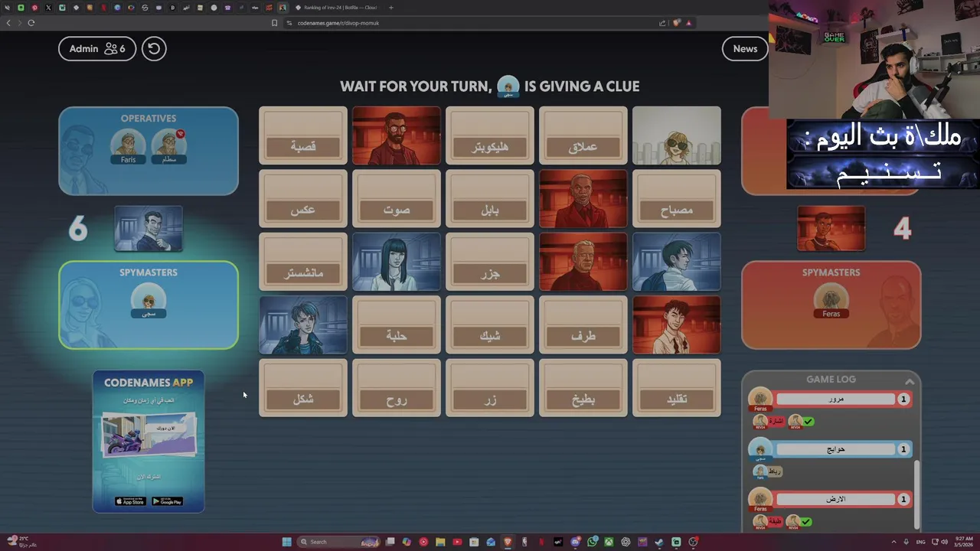Switch to the active Codenames pinned tab
The image size is (980, 551).
coord(283,8)
